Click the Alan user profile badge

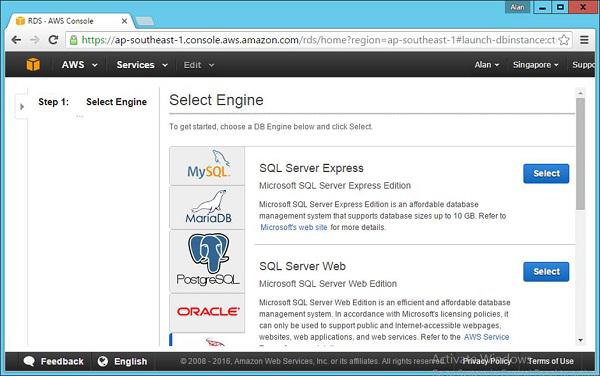[x=517, y=7]
